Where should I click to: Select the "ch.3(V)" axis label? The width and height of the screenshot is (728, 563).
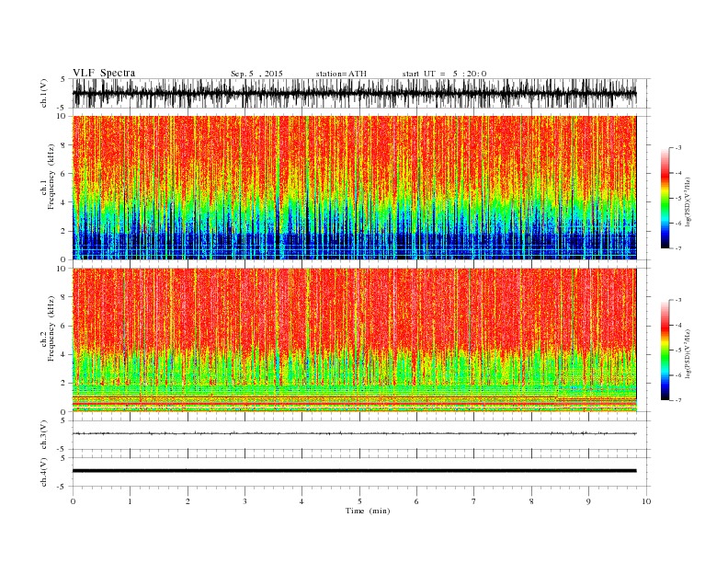click(x=44, y=435)
